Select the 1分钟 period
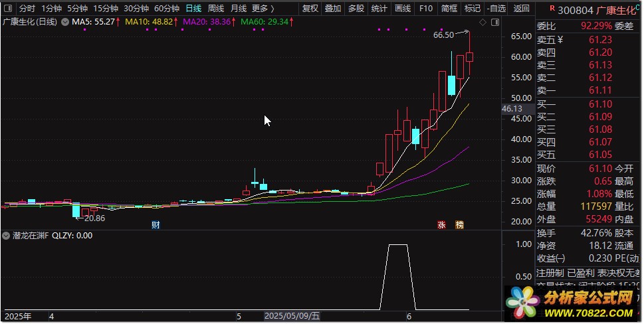 pos(51,8)
